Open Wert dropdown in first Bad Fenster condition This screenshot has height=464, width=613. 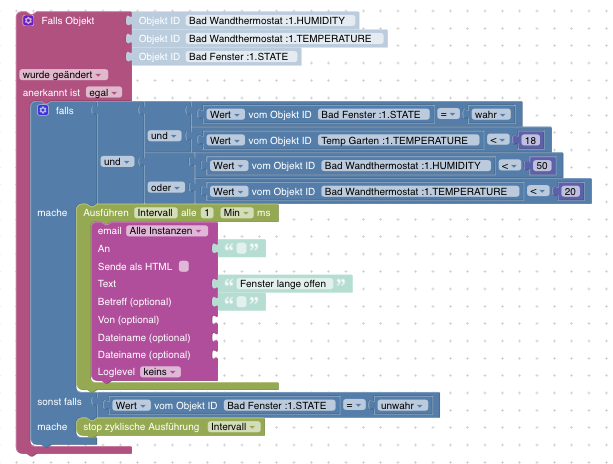(x=225, y=115)
